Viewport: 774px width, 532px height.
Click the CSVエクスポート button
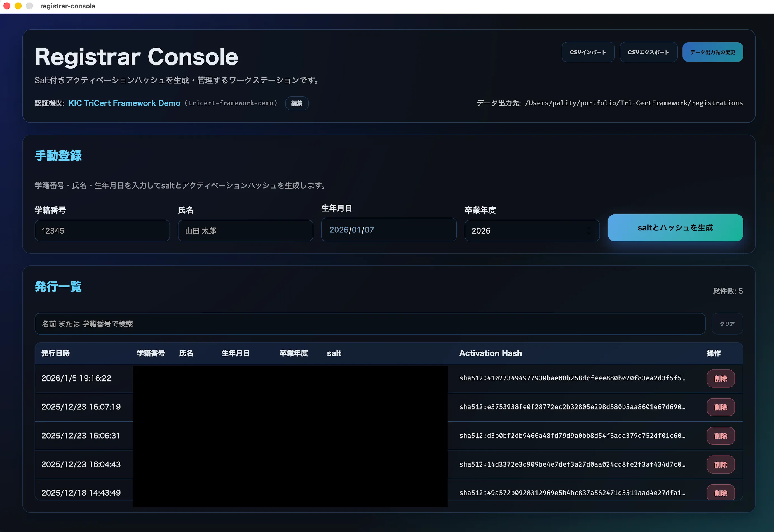[648, 52]
